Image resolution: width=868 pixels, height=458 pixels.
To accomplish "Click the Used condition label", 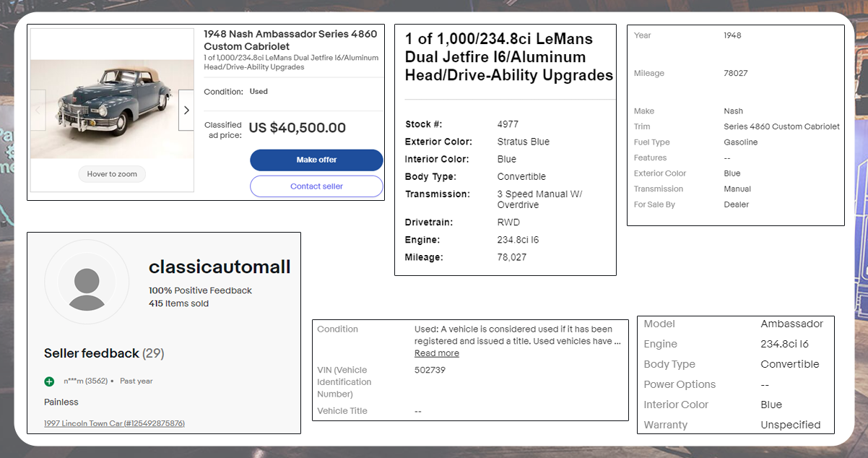I will pyautogui.click(x=260, y=91).
